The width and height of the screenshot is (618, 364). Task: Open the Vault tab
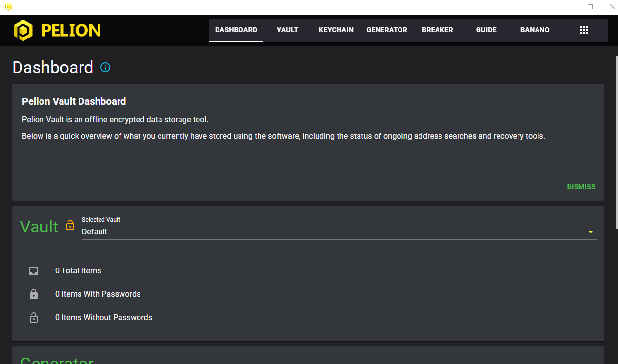click(x=287, y=30)
